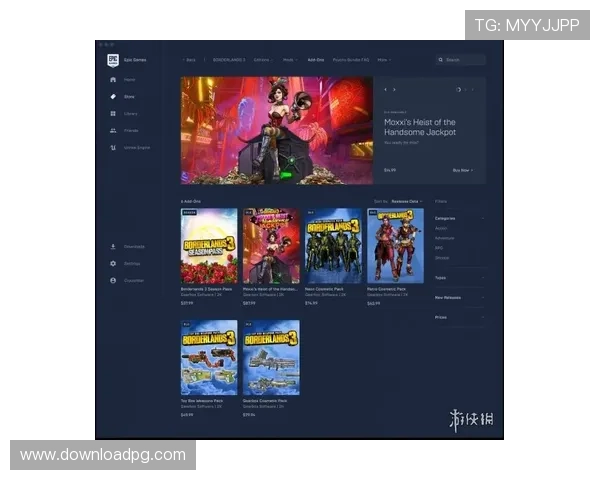Click the Epic Games logo icon

click(112, 60)
